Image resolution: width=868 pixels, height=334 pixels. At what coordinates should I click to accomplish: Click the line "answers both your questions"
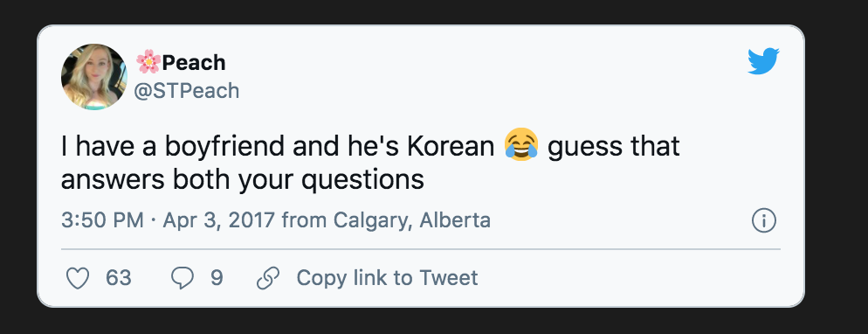pos(243,180)
